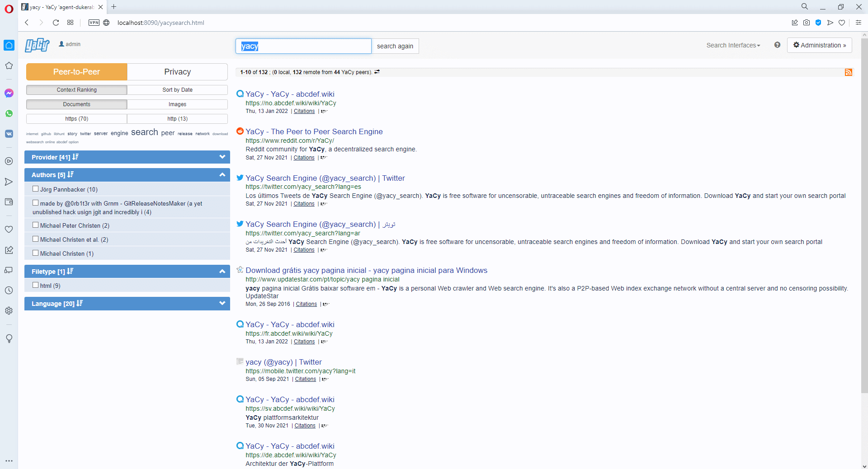The width and height of the screenshot is (868, 469).
Task: Open Citations for the Reddit result
Action: coord(303,158)
